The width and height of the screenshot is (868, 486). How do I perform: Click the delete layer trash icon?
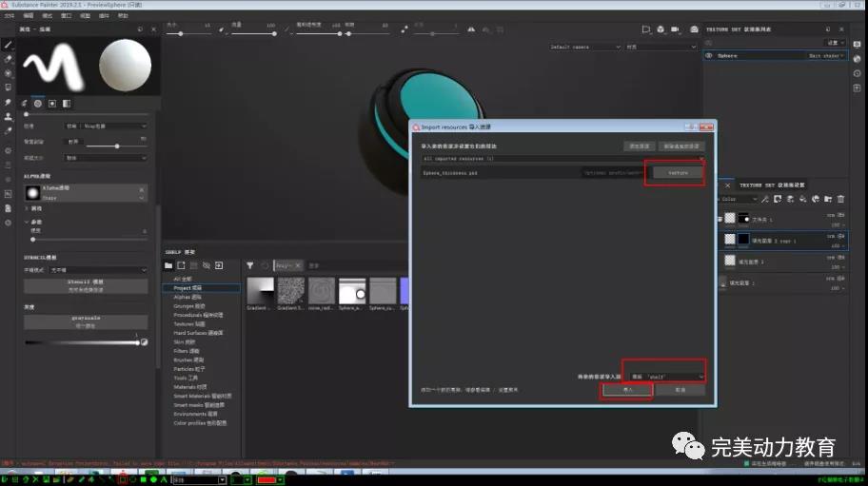point(840,199)
